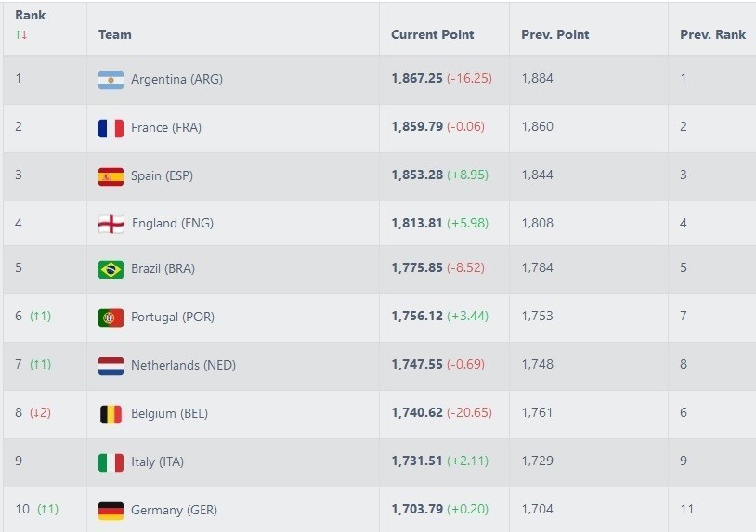Click Spain's current point value 1,853.28

coord(417,175)
